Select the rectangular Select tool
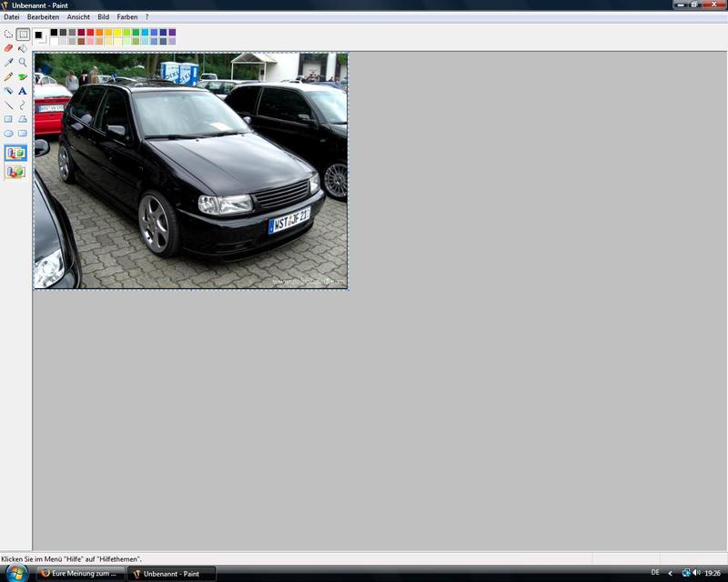728x582 pixels. [x=23, y=35]
